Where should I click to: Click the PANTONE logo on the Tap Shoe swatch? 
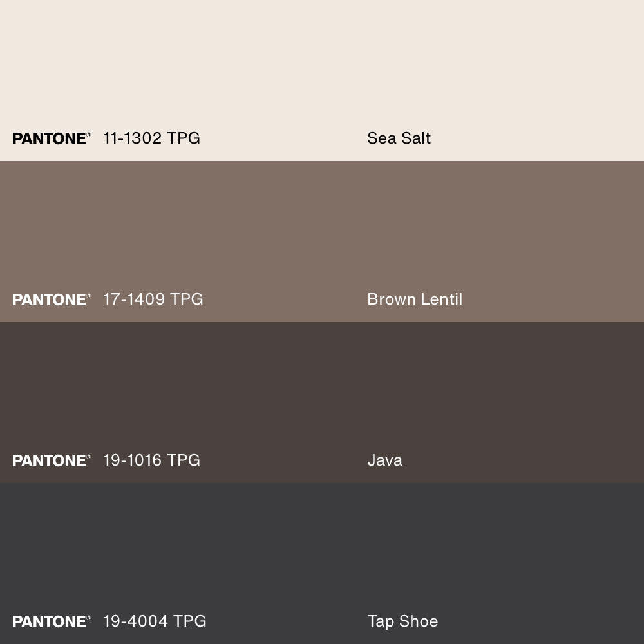(x=49, y=621)
